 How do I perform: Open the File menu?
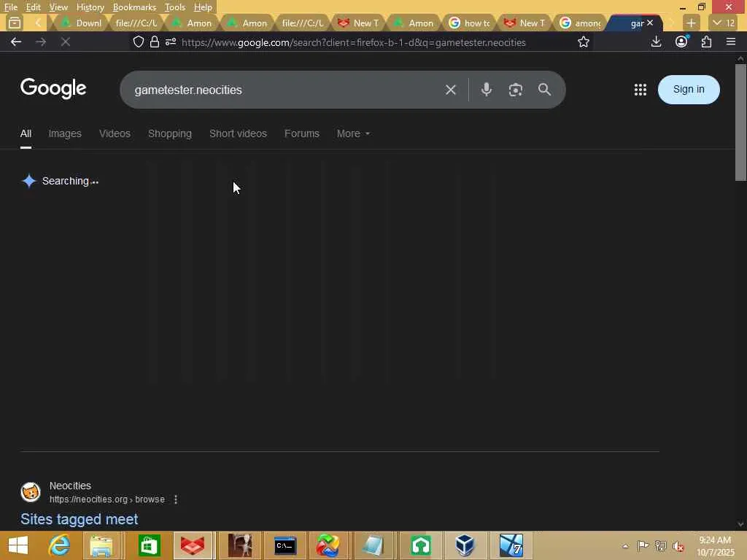tap(10, 7)
